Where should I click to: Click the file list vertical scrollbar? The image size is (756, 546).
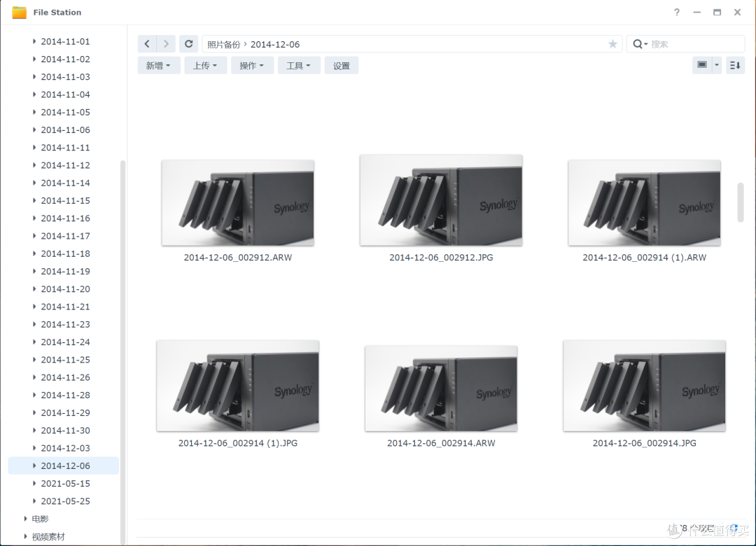click(x=740, y=202)
